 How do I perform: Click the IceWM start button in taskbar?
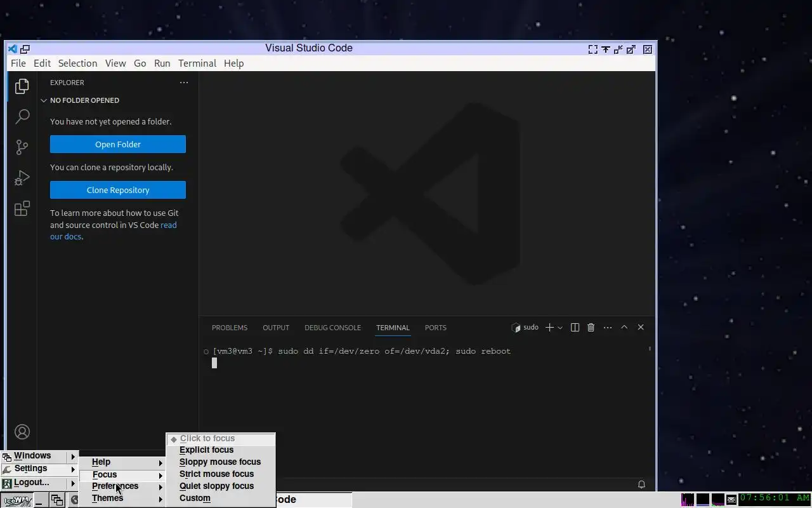tap(16, 500)
